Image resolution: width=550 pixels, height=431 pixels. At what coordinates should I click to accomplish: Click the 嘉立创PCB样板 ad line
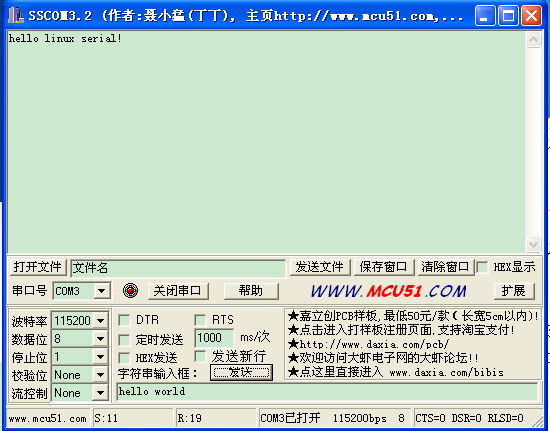point(413,316)
